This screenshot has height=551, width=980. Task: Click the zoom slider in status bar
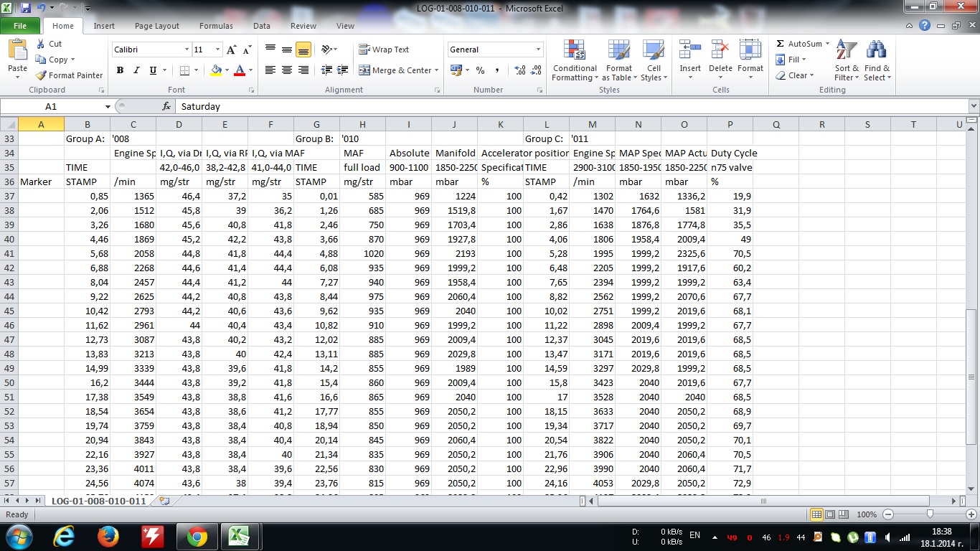(930, 514)
